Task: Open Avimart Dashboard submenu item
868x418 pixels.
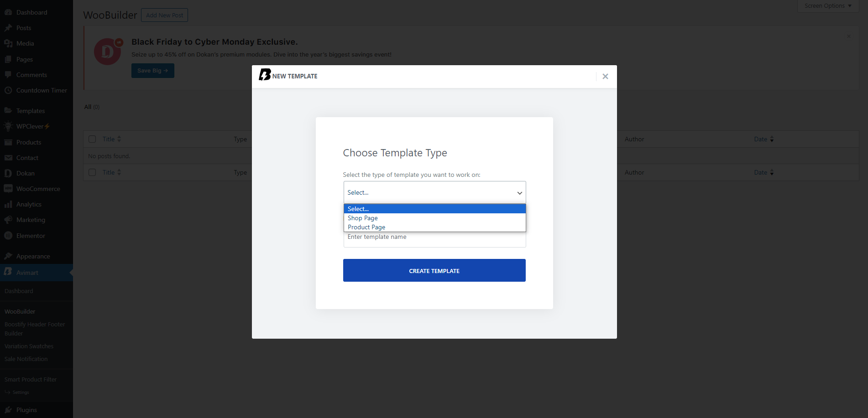Action: coord(19,291)
